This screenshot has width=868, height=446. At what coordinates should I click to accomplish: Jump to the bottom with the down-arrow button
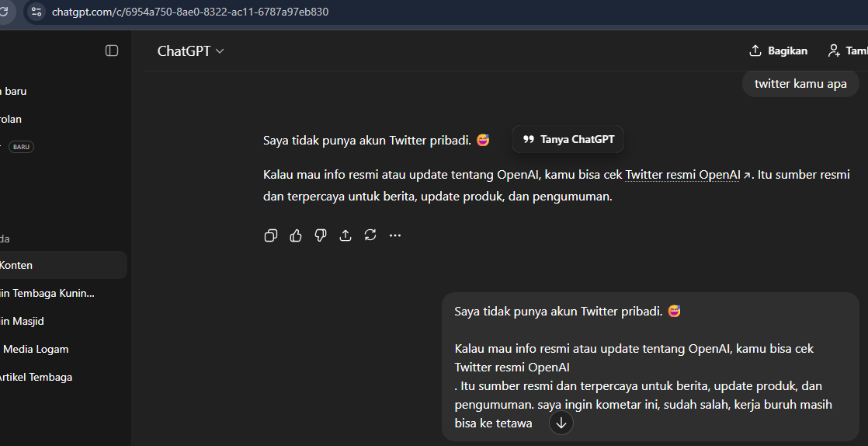point(561,423)
